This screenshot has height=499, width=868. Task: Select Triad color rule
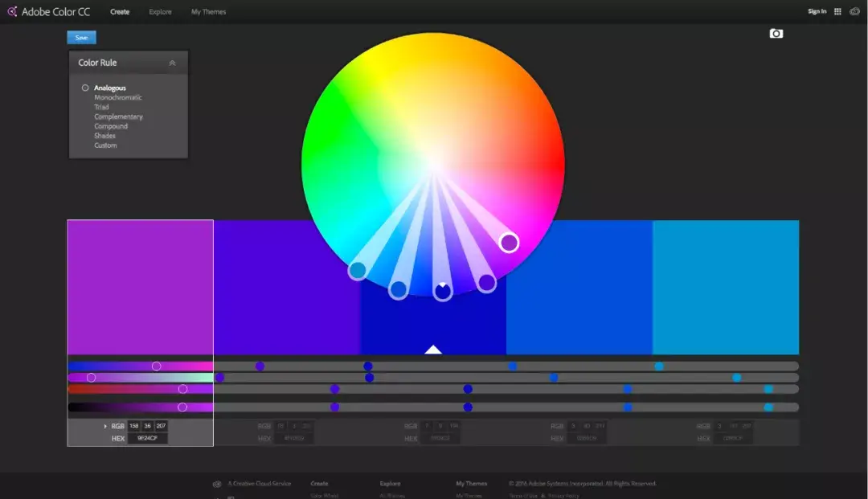tap(101, 108)
